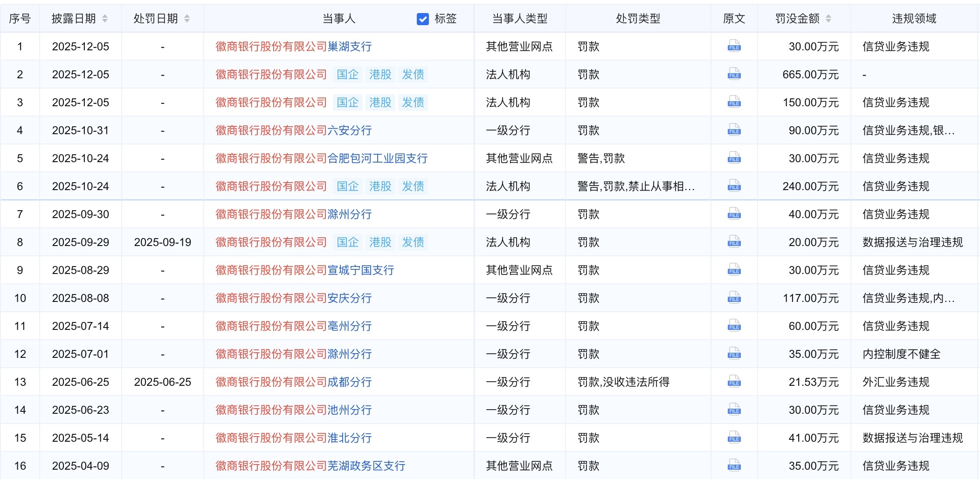The image size is (980, 479).
Task: Open 徽商银行股份有限公司安庆分行 link
Action: 294,298
